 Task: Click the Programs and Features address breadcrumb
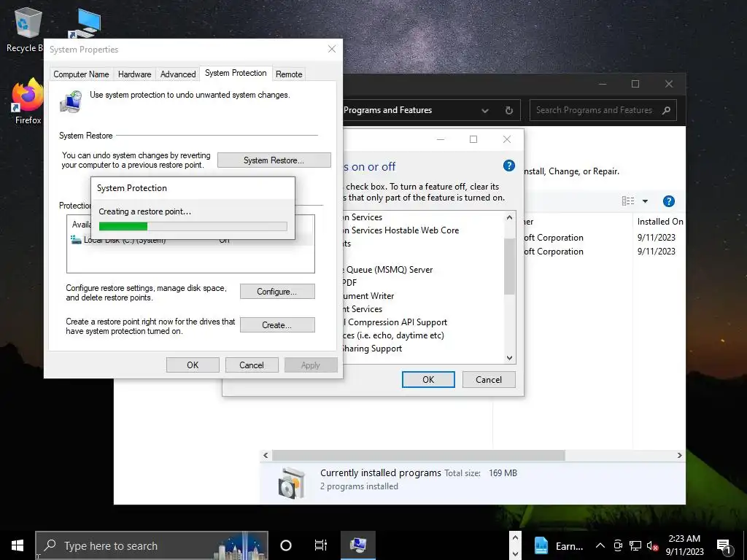click(x=388, y=110)
